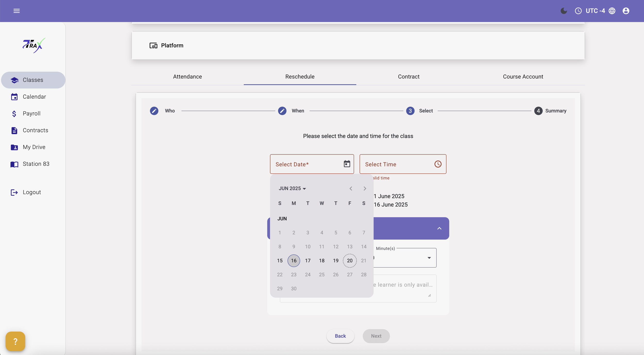The width and height of the screenshot is (644, 355).
Task: Select June 20 in the calendar
Action: (350, 261)
